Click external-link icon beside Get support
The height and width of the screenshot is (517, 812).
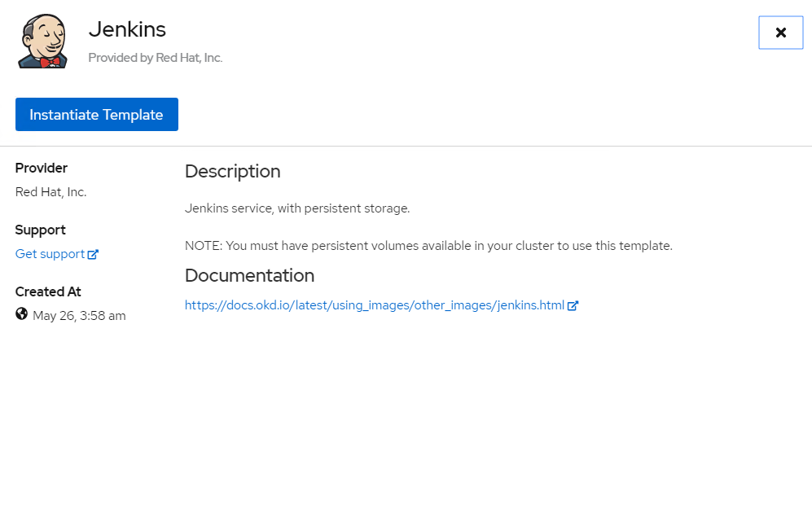[93, 254]
